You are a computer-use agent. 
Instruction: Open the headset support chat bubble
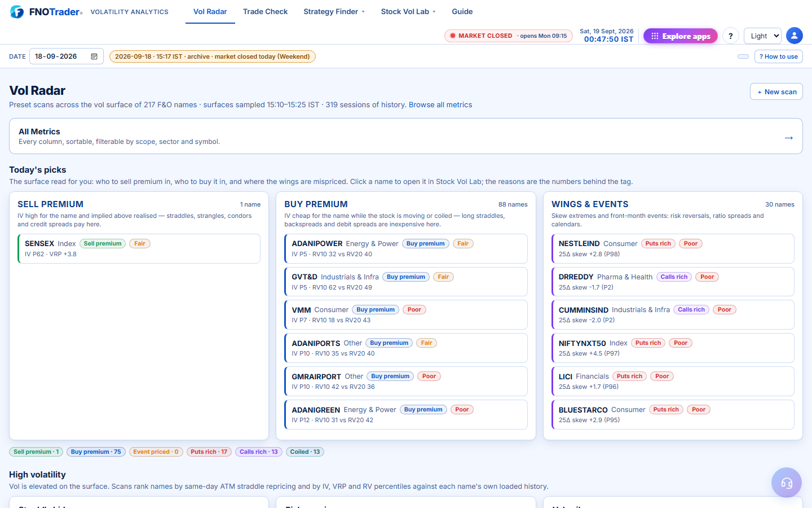pos(786,483)
